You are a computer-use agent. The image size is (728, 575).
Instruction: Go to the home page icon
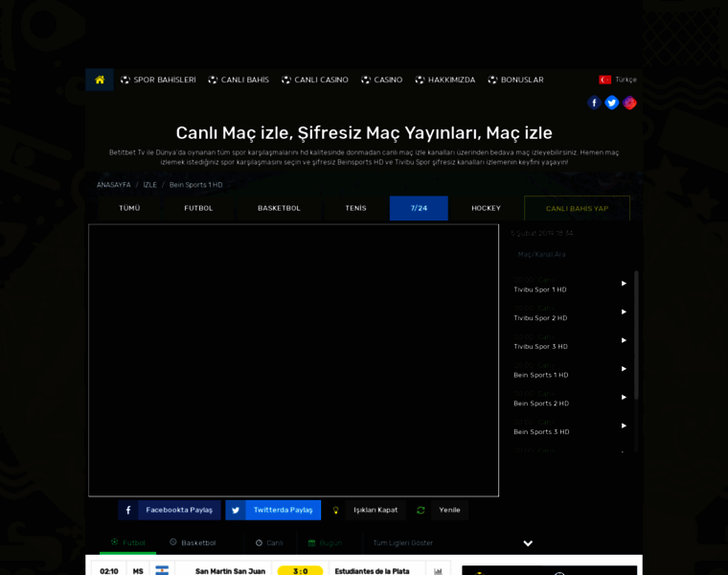click(100, 80)
